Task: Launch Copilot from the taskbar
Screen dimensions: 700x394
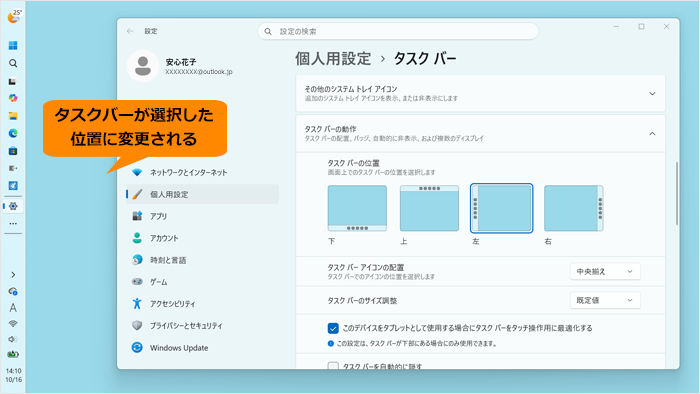Action: click(x=13, y=98)
